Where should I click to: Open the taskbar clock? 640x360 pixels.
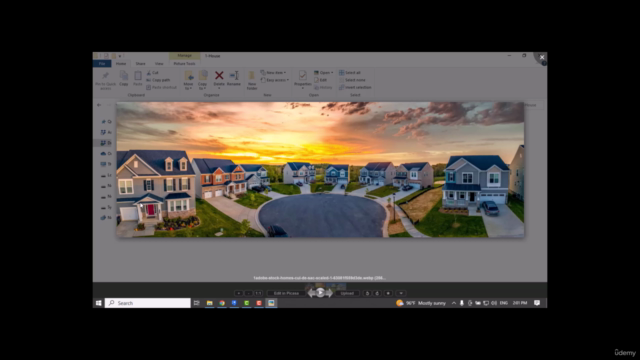520,303
